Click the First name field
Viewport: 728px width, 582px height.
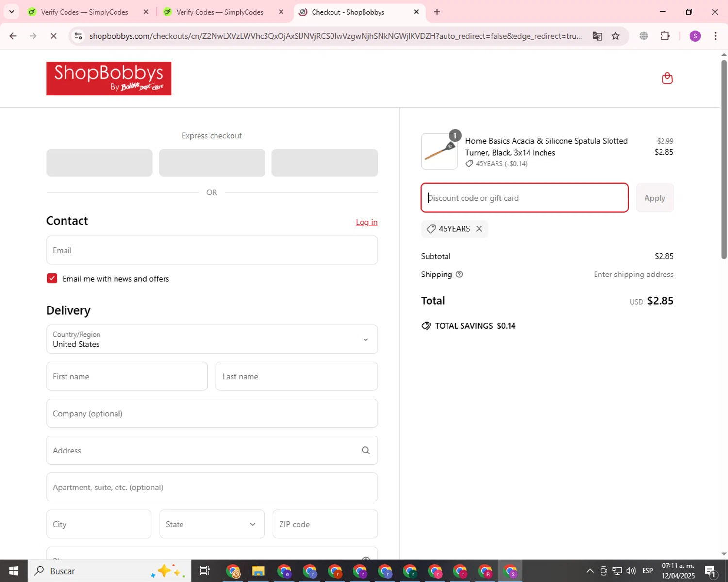tap(127, 376)
